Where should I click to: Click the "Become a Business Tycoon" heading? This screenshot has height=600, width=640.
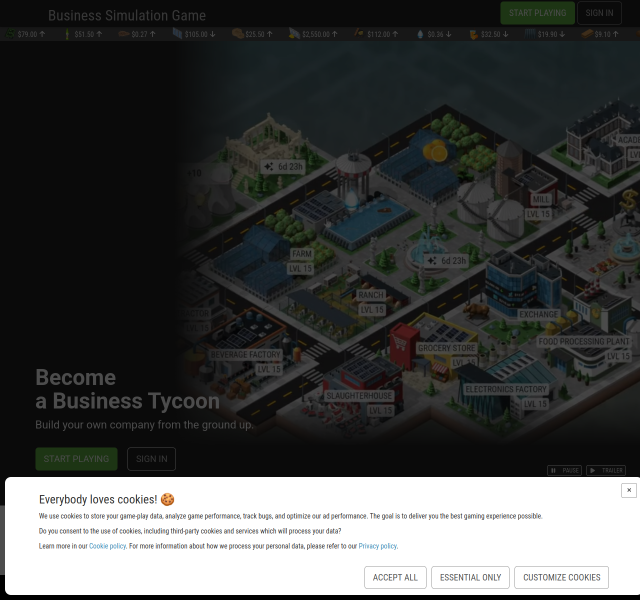(x=127, y=389)
